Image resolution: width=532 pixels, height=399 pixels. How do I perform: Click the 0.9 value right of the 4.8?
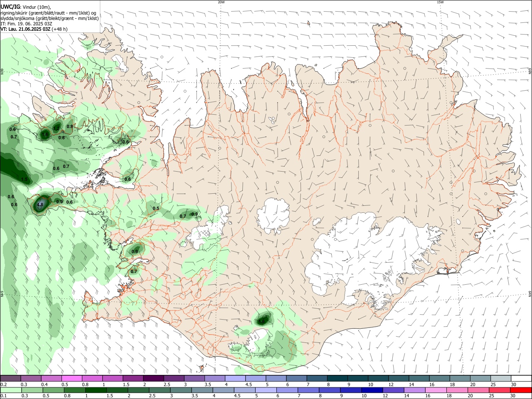(x=59, y=202)
